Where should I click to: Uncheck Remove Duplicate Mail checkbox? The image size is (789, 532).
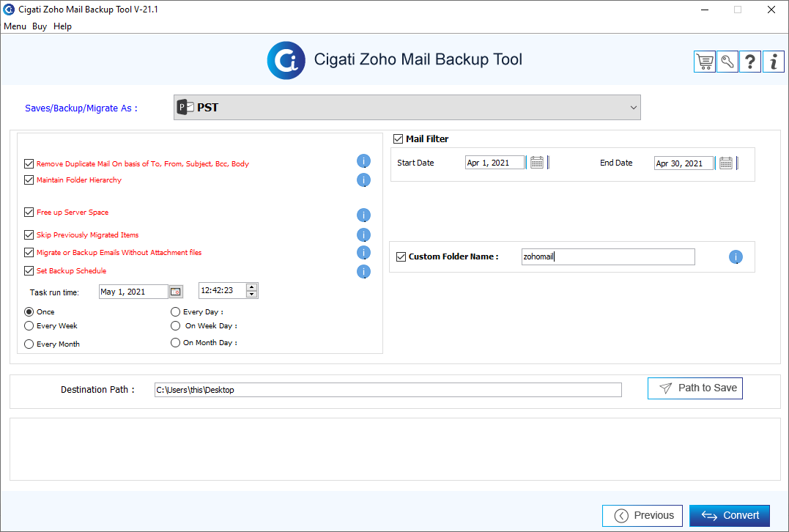point(29,163)
